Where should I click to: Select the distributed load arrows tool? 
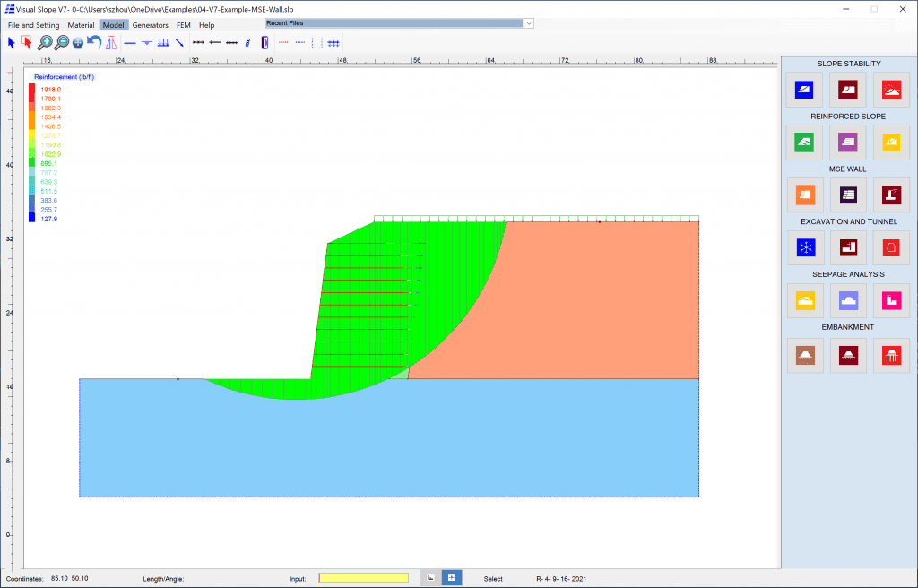pos(163,43)
